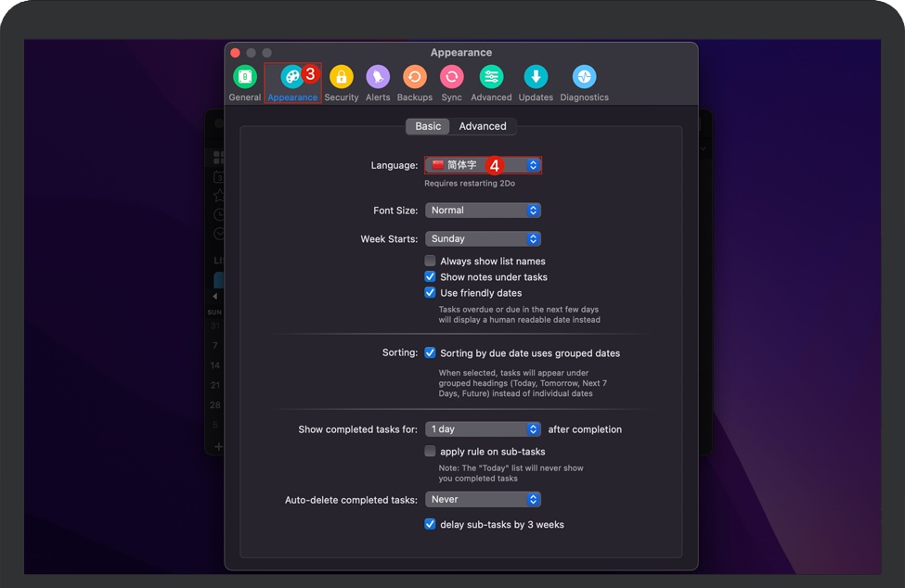The image size is (905, 588).
Task: Open the Updates preferences pane
Action: point(536,78)
